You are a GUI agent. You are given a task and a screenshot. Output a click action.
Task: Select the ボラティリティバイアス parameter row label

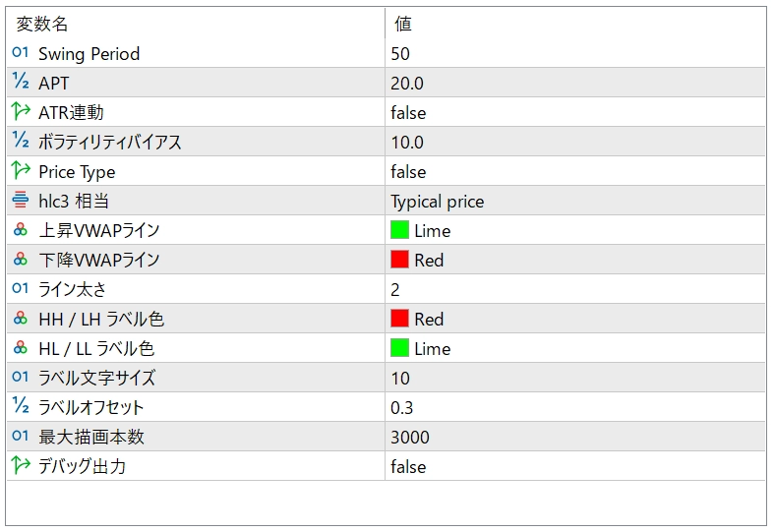(109, 143)
